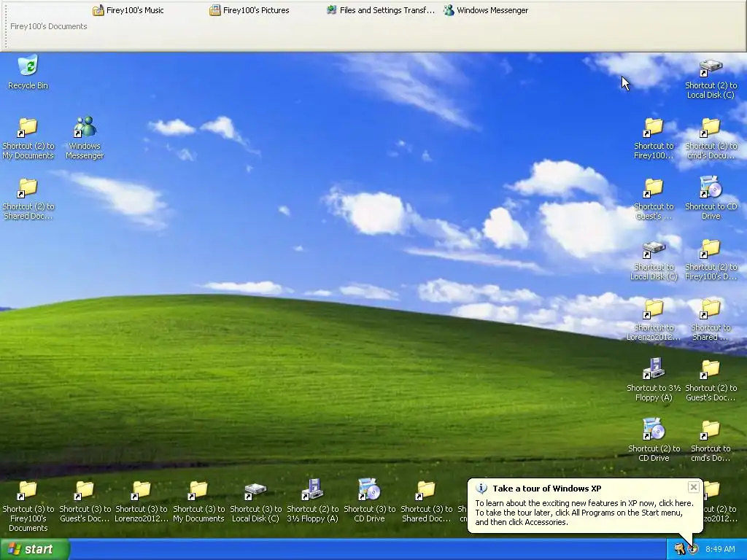
Task: Select Shortcut (3) to Shared Doc... icon
Action: click(x=426, y=500)
